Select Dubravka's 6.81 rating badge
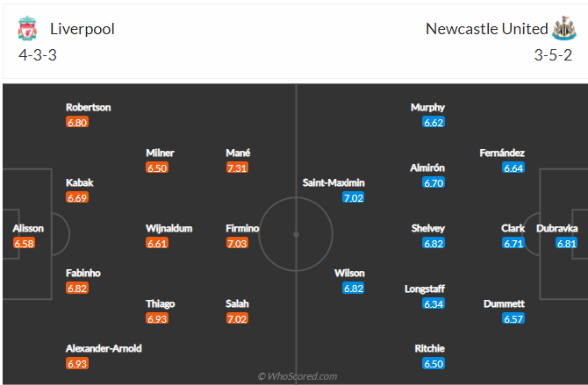The image size is (588, 385). [x=568, y=243]
